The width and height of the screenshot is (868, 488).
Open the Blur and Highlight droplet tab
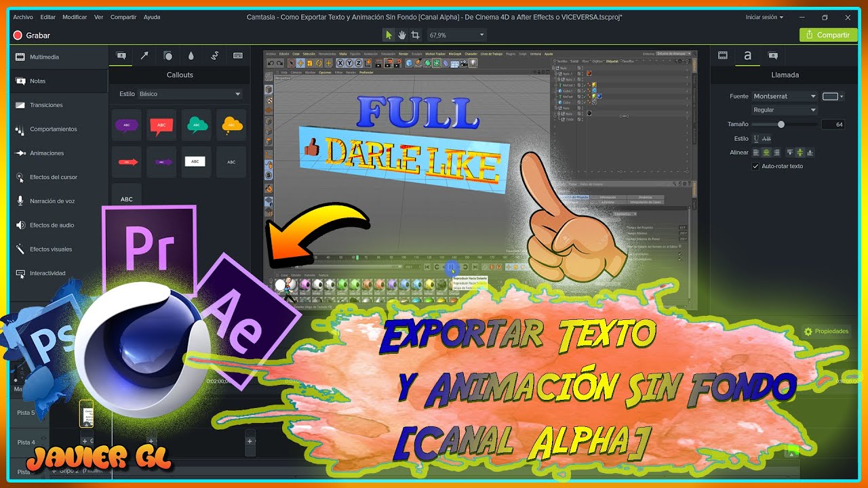(x=191, y=56)
